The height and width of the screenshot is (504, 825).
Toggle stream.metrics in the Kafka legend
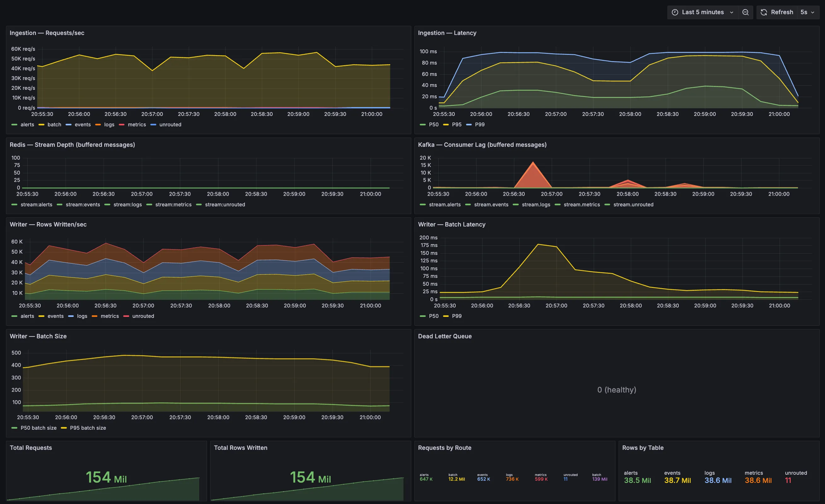(x=582, y=204)
